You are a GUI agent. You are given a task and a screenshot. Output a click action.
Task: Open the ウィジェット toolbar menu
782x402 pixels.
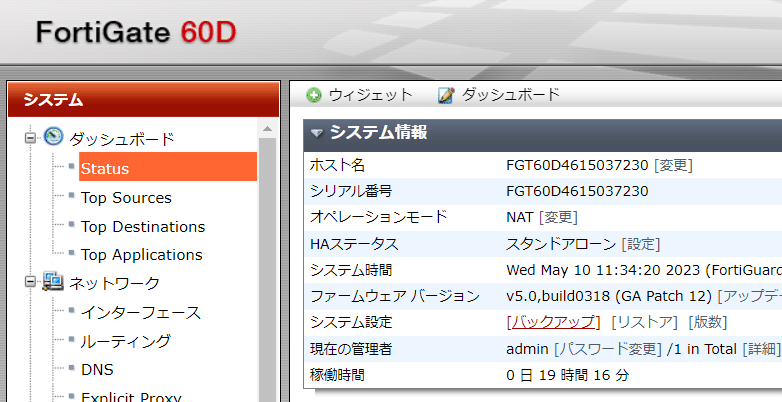point(371,95)
